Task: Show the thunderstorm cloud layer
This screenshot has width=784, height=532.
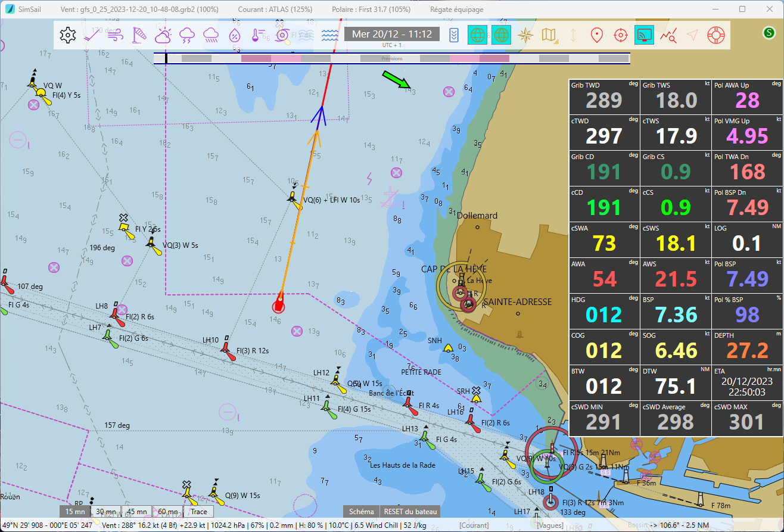Action: [x=187, y=35]
